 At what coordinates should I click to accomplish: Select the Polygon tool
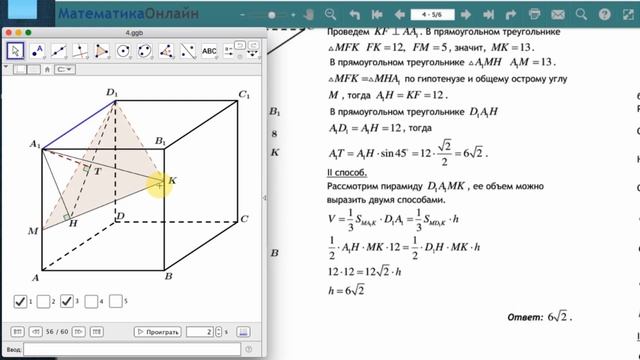point(102,51)
